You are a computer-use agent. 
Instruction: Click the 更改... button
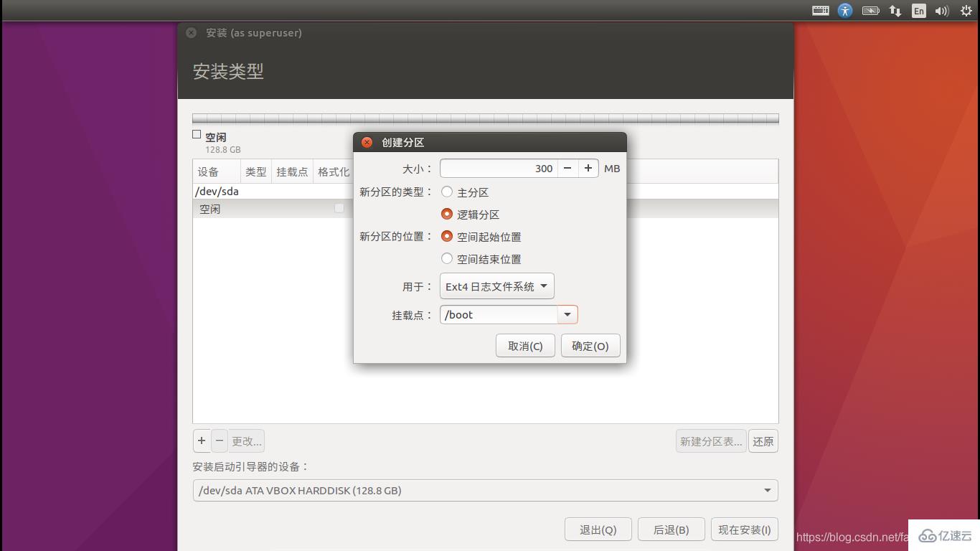(247, 441)
